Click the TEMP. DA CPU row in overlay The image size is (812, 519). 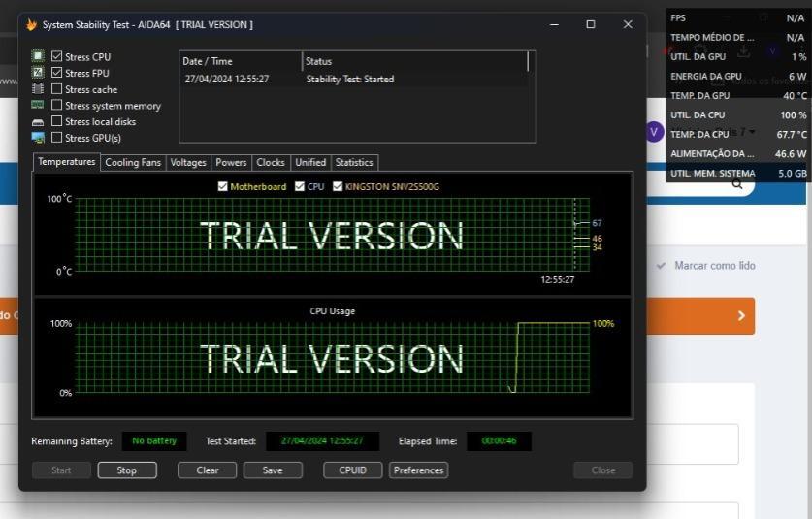(738, 134)
